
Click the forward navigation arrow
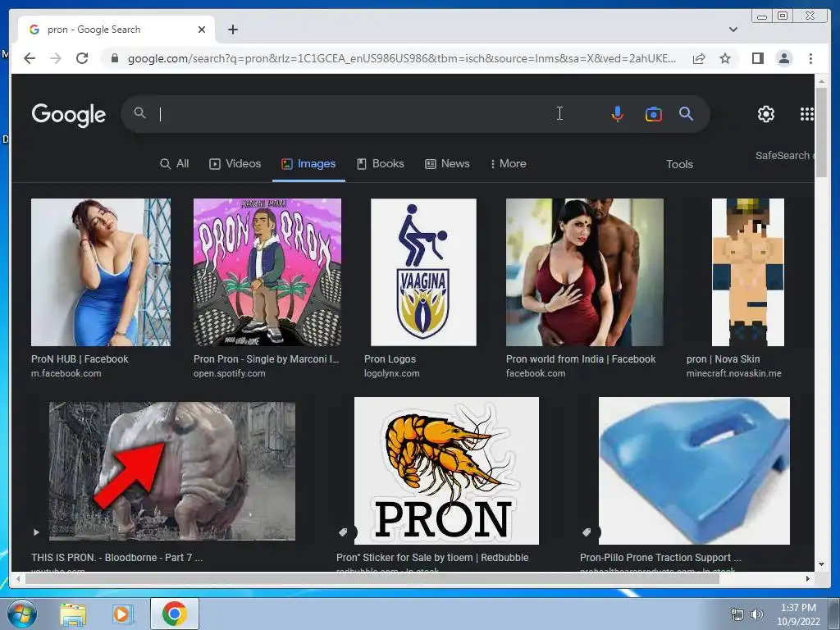tap(56, 58)
